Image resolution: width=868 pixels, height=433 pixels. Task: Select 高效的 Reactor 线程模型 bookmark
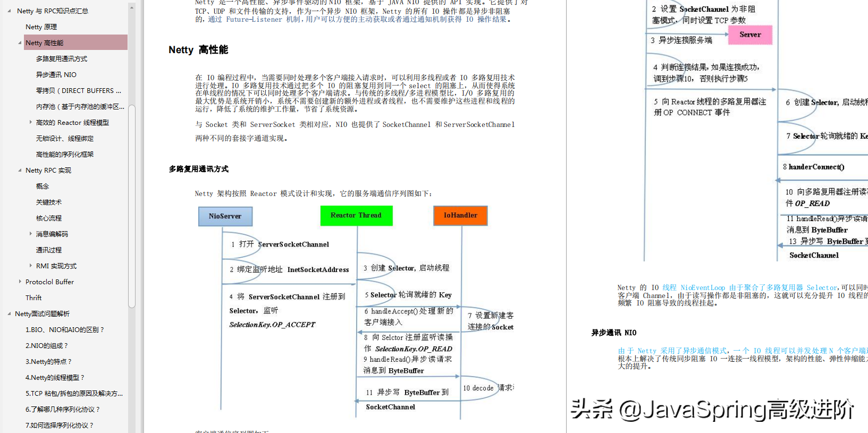click(x=72, y=122)
